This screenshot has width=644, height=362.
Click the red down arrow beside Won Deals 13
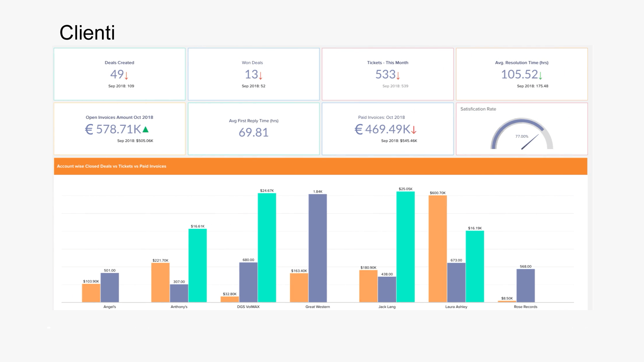[261, 76]
